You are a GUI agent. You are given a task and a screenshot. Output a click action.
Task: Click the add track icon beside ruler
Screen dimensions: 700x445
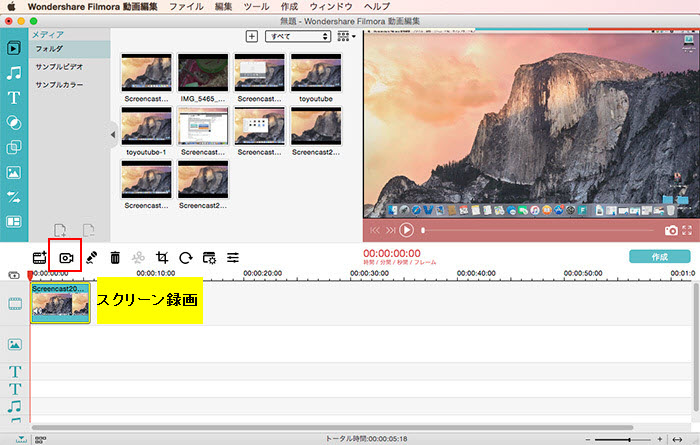14,275
